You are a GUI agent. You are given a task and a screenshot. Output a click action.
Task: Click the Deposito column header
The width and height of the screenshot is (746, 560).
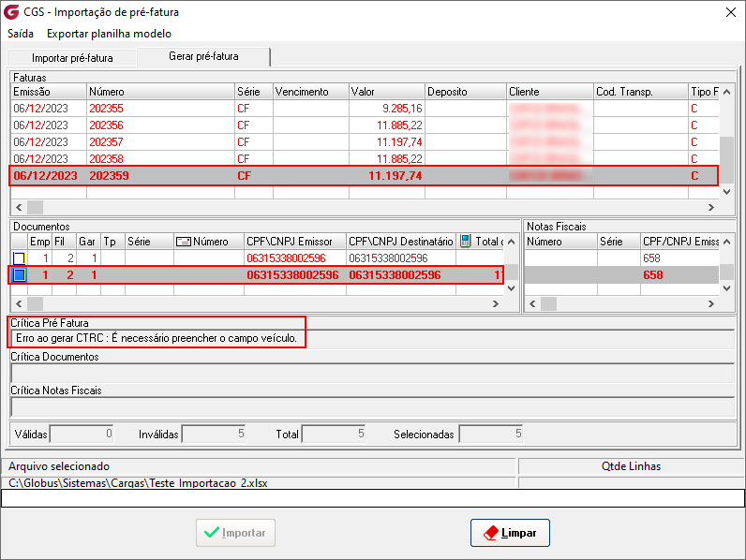(x=466, y=92)
